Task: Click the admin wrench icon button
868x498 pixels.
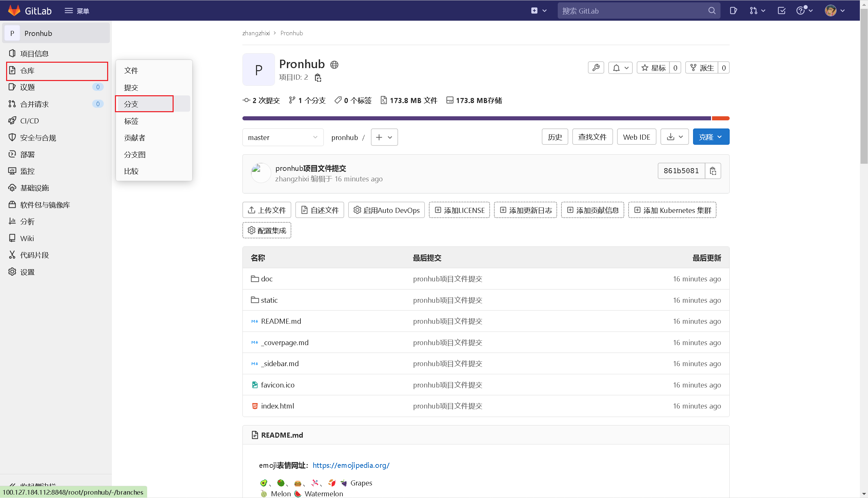Action: point(596,68)
